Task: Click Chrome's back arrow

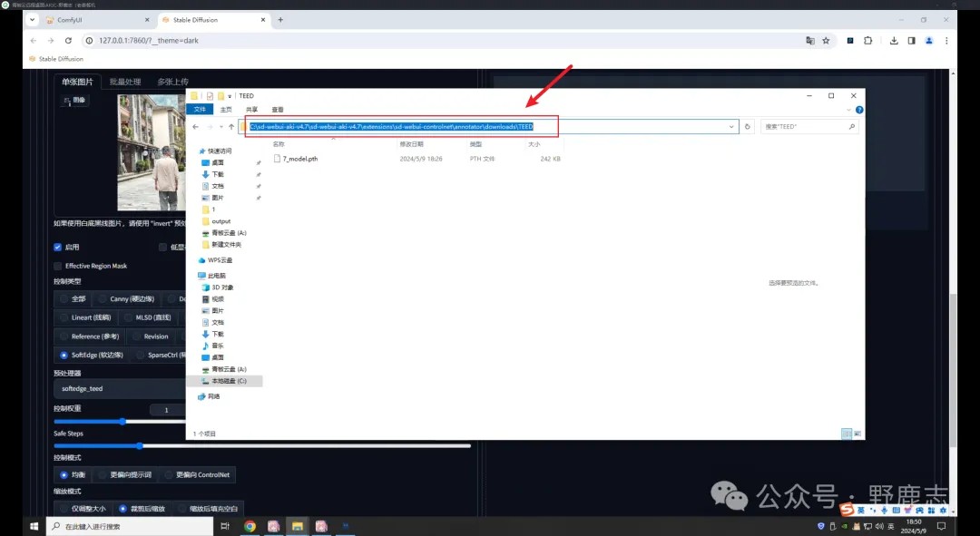Action: click(x=34, y=41)
